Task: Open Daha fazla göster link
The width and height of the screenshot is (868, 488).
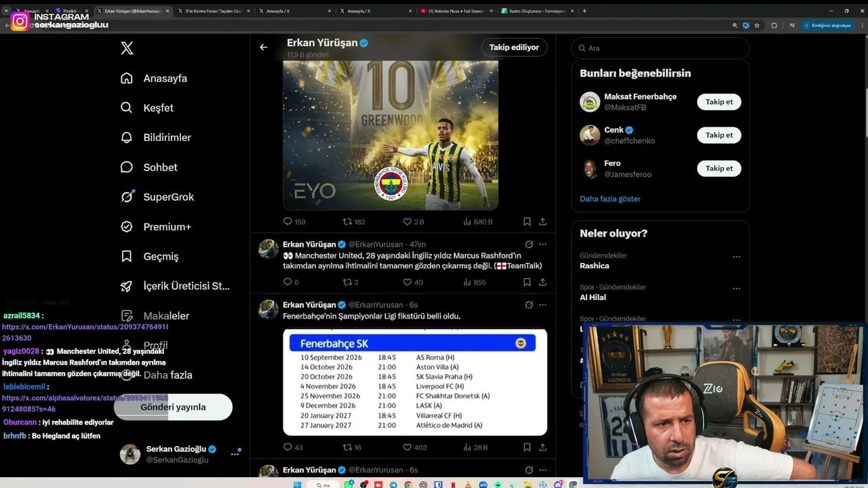Action: click(610, 199)
